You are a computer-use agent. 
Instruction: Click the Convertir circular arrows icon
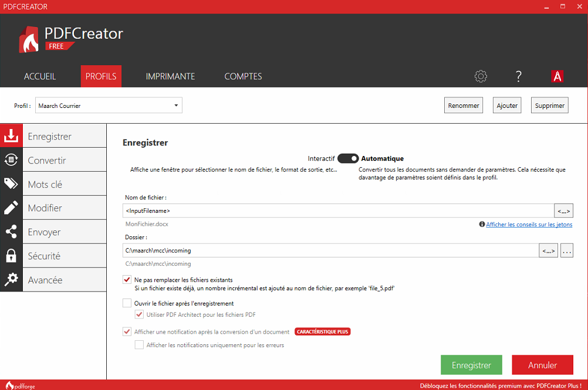coord(11,160)
